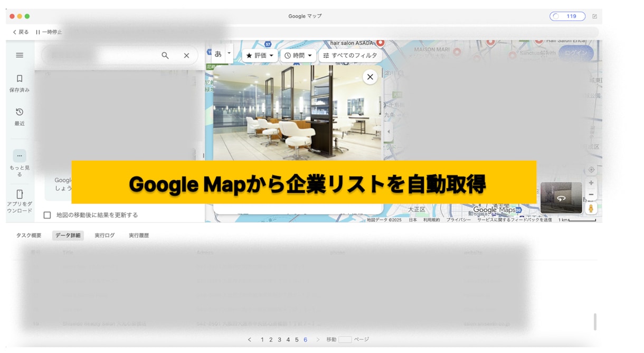Viewport: 644px width, 353px height.
Task: Open the 利用規約 link on the map
Action: click(431, 220)
